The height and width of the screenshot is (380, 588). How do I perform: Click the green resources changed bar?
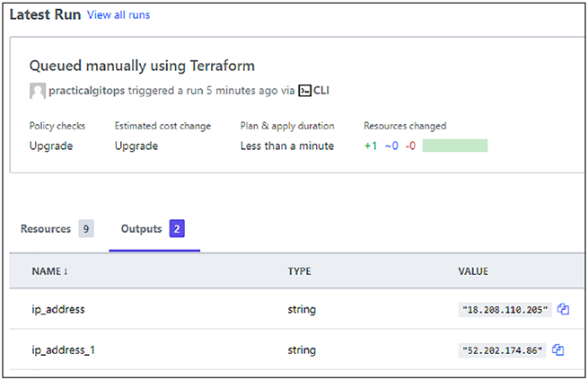pos(455,146)
